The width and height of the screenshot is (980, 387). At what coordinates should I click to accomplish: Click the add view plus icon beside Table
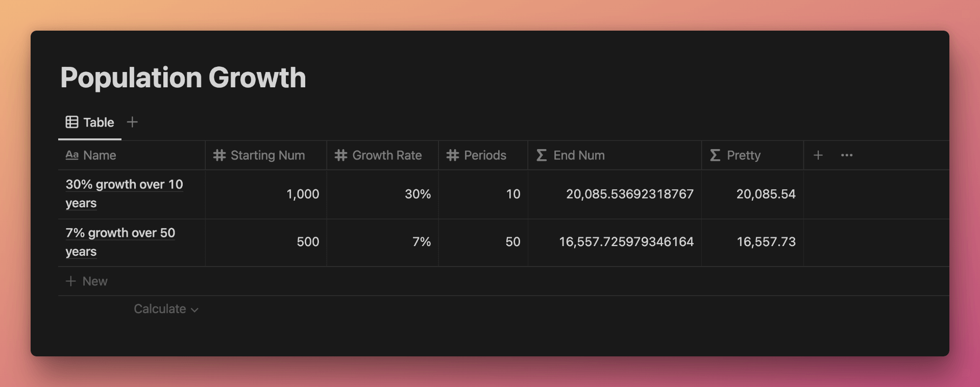pos(132,122)
